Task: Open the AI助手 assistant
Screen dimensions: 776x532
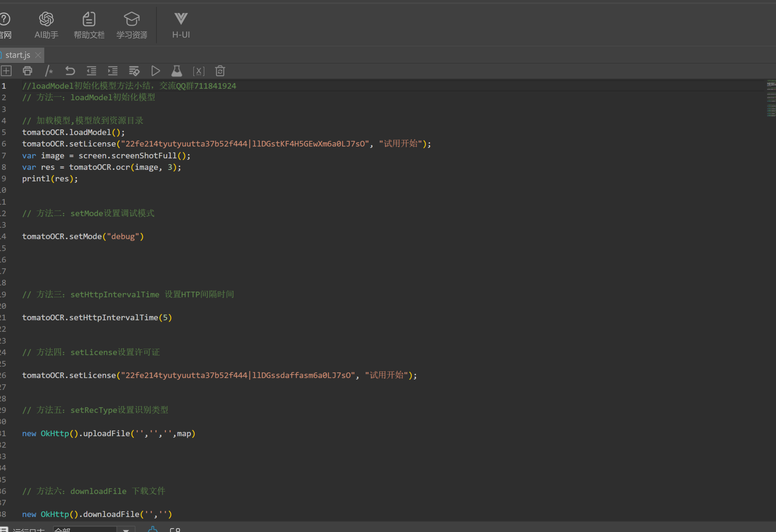Action: [46, 25]
